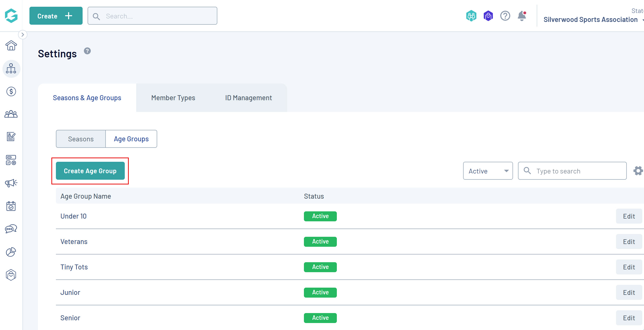Click the chat bubbles communications icon

point(11,229)
